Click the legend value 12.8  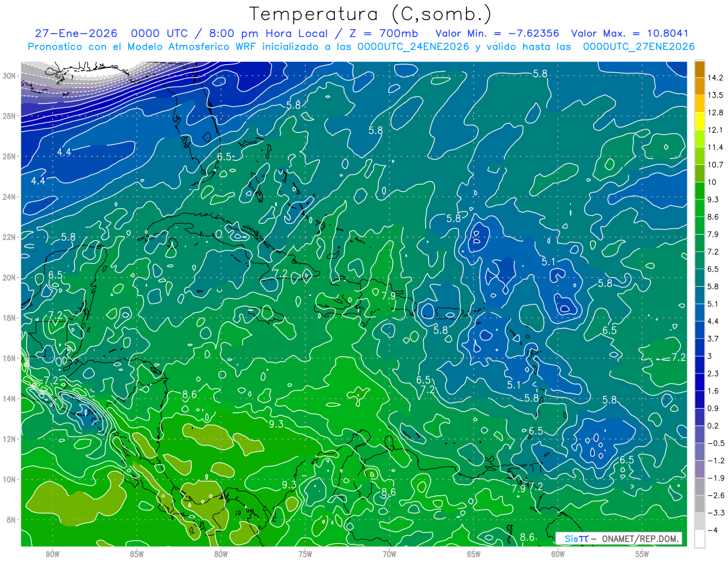tap(715, 112)
